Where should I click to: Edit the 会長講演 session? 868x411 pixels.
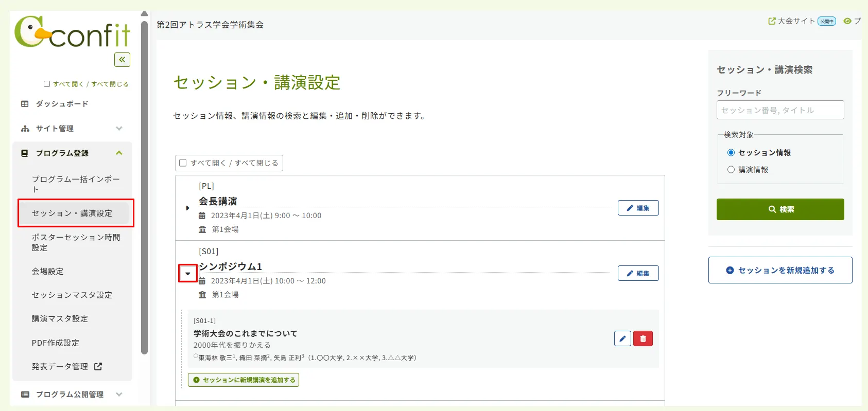pos(638,208)
